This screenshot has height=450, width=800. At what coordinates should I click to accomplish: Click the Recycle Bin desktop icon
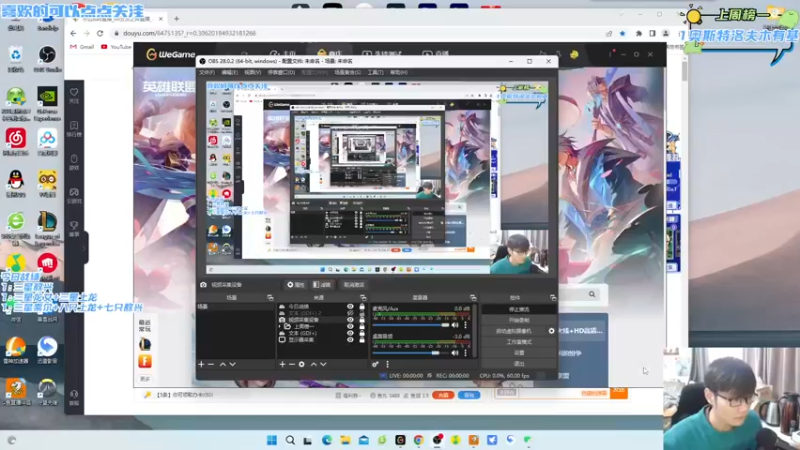[x=16, y=58]
